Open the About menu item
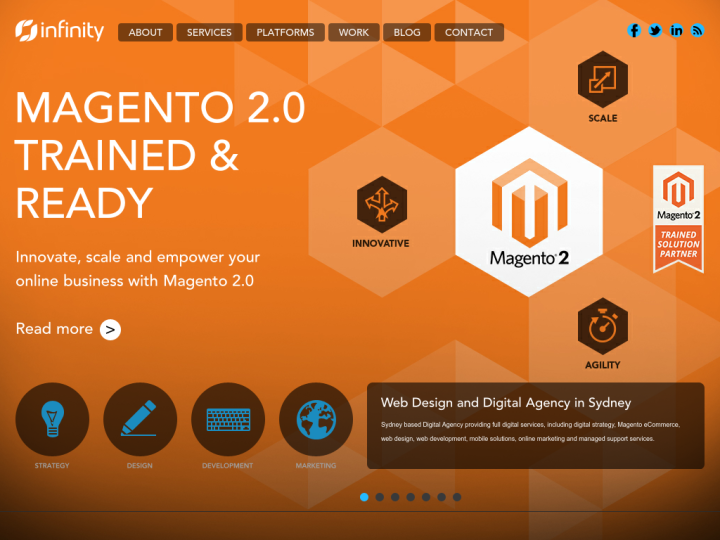 point(145,32)
